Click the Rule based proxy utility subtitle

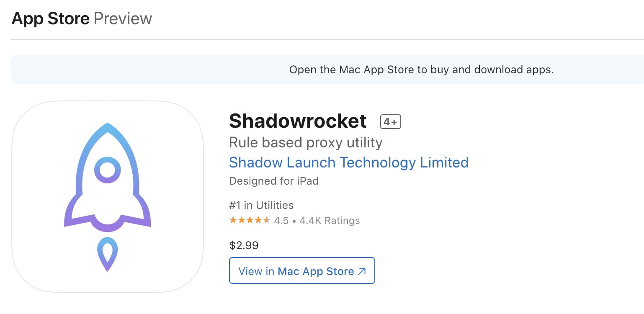click(306, 143)
